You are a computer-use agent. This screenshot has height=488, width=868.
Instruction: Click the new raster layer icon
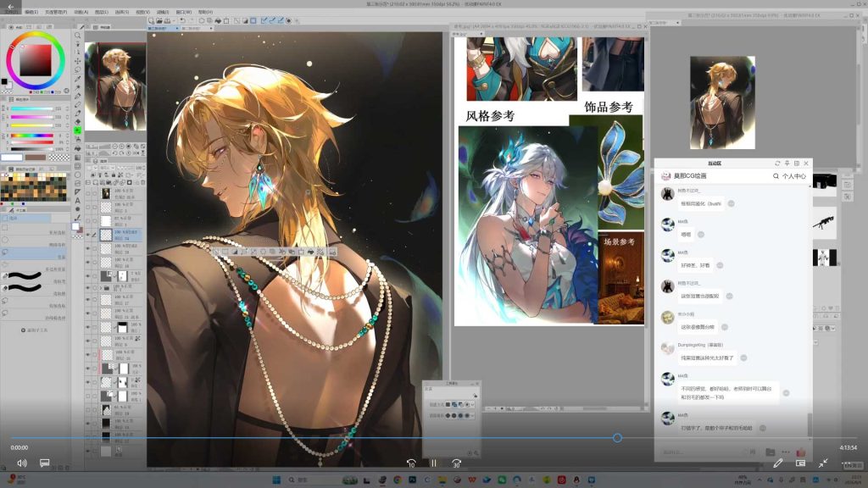(x=95, y=182)
